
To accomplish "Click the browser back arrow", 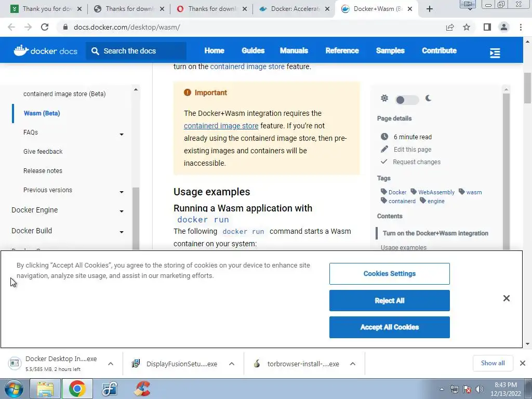I will tap(11, 27).
